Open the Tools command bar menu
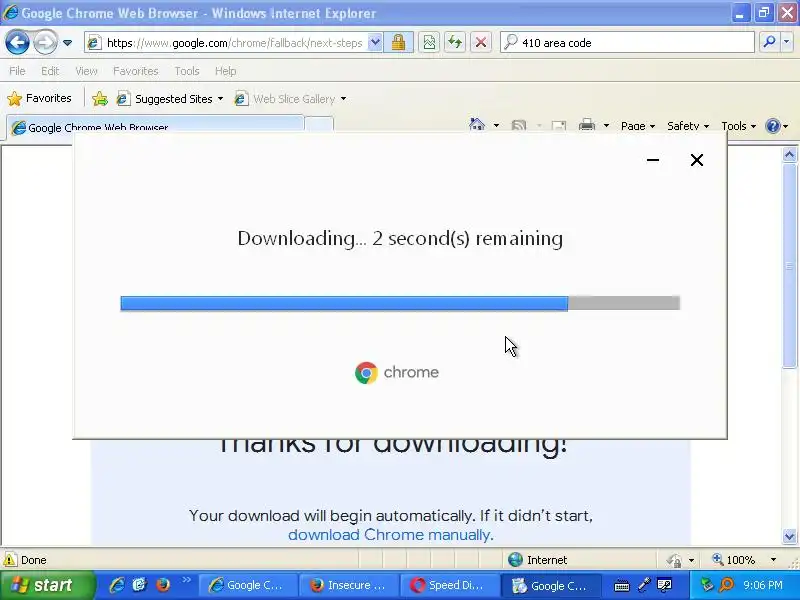 [738, 126]
